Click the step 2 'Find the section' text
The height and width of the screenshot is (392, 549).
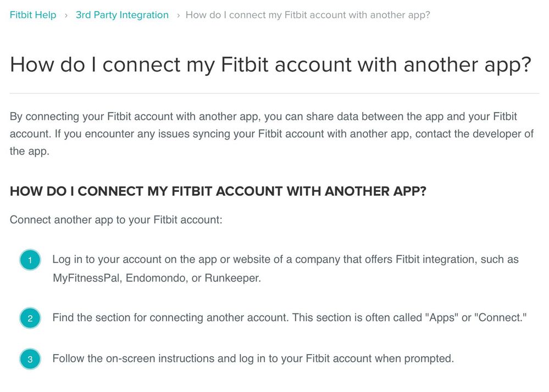[290, 318]
